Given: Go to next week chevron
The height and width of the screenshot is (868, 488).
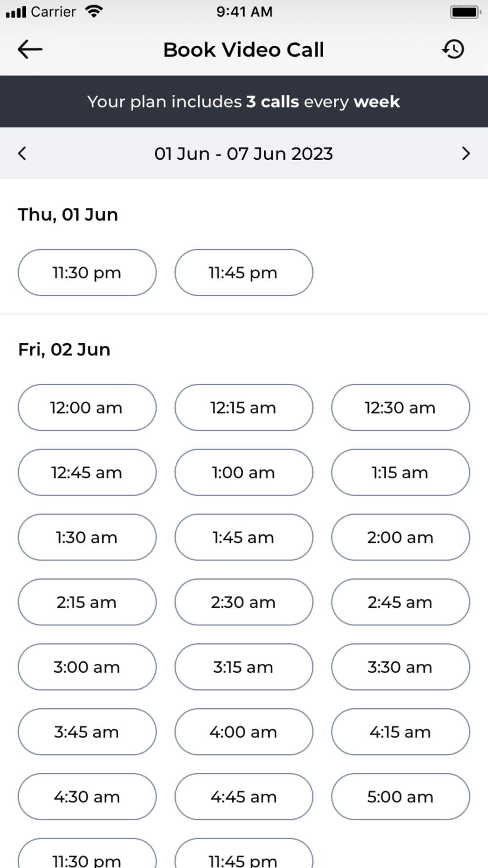Looking at the screenshot, I should tap(466, 153).
